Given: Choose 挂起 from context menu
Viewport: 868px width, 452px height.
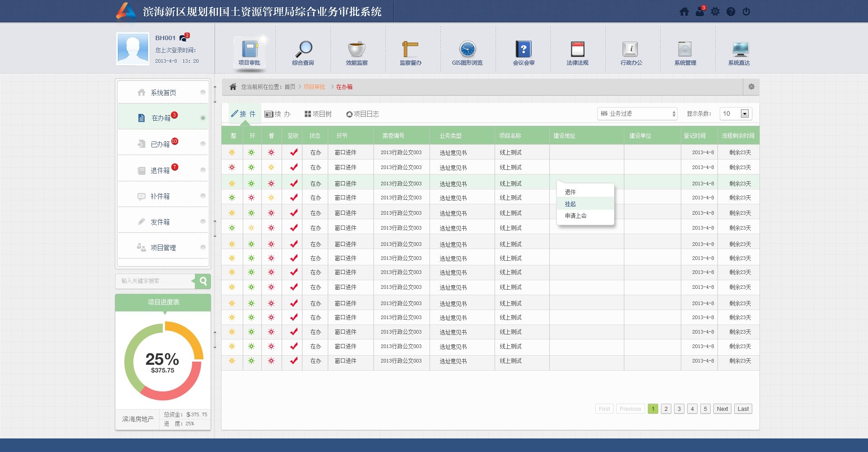Looking at the screenshot, I should point(585,204).
